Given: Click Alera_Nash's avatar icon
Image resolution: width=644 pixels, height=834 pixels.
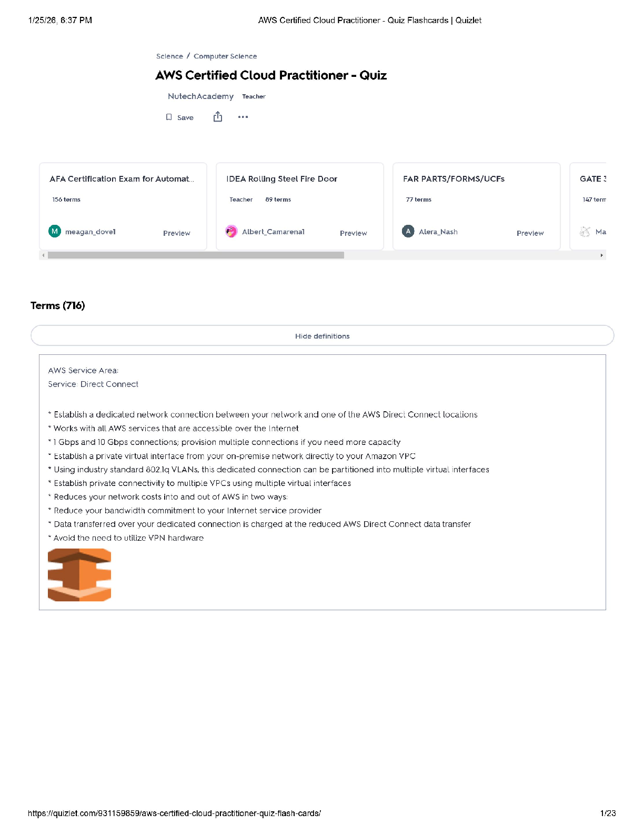Looking at the screenshot, I should pos(408,231).
